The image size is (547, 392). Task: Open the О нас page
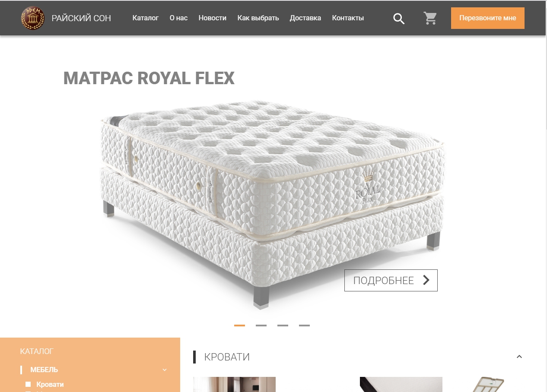pyautogui.click(x=178, y=18)
